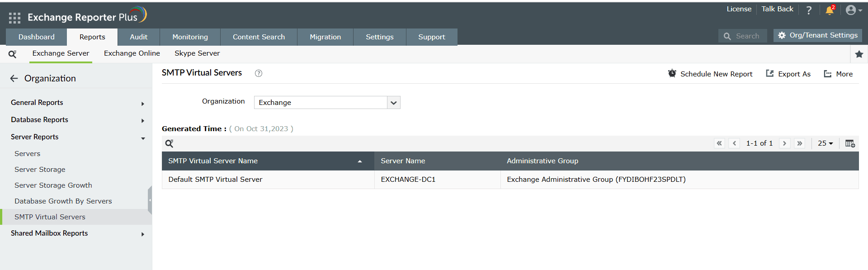Click the Talk Back link
868x270 pixels.
coord(778,9)
